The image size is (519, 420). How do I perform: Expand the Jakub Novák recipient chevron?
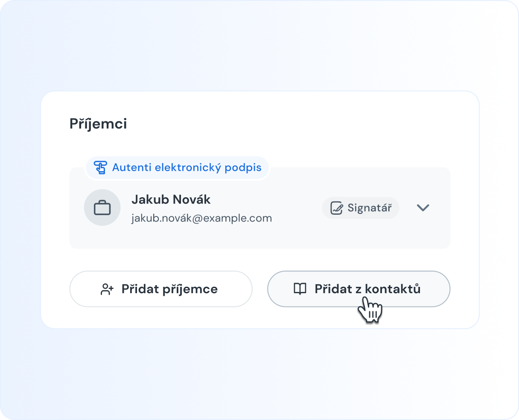pyautogui.click(x=423, y=208)
